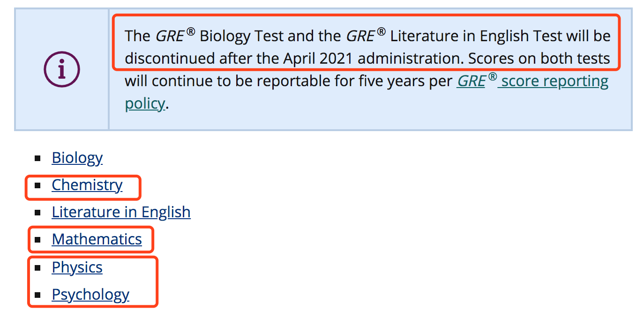
Task: Click the bullet marker beside Psychology
Action: [x=38, y=295]
